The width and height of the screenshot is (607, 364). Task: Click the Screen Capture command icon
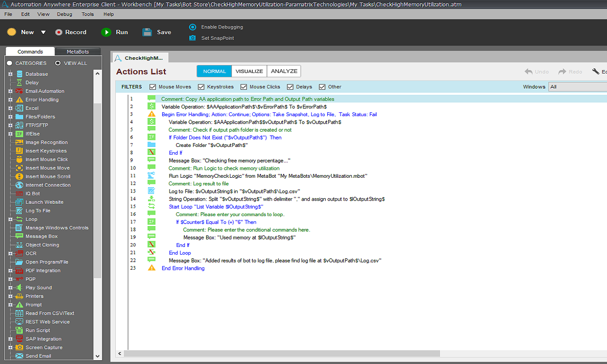pyautogui.click(x=19, y=347)
